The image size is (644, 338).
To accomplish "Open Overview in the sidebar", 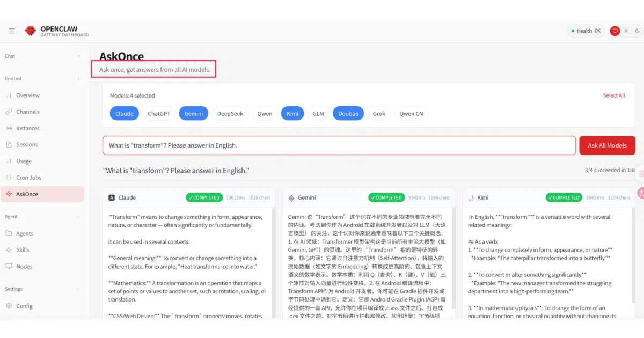I will point(42,95).
